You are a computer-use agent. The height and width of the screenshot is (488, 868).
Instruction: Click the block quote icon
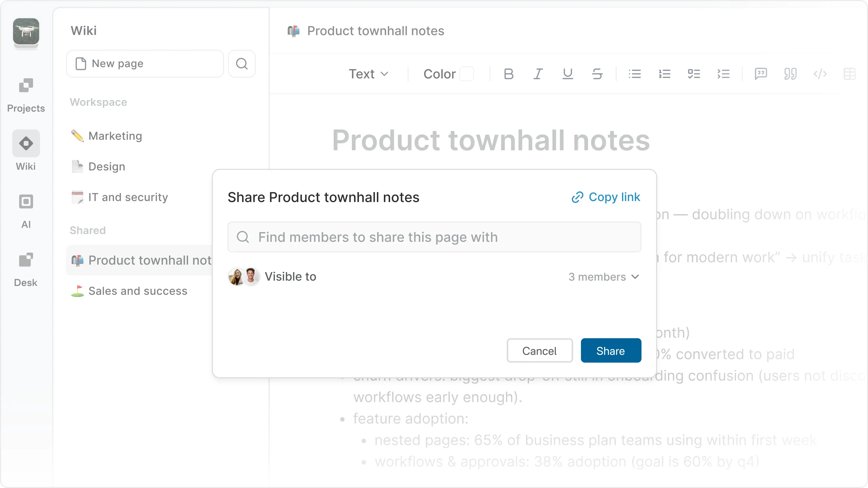coord(790,74)
